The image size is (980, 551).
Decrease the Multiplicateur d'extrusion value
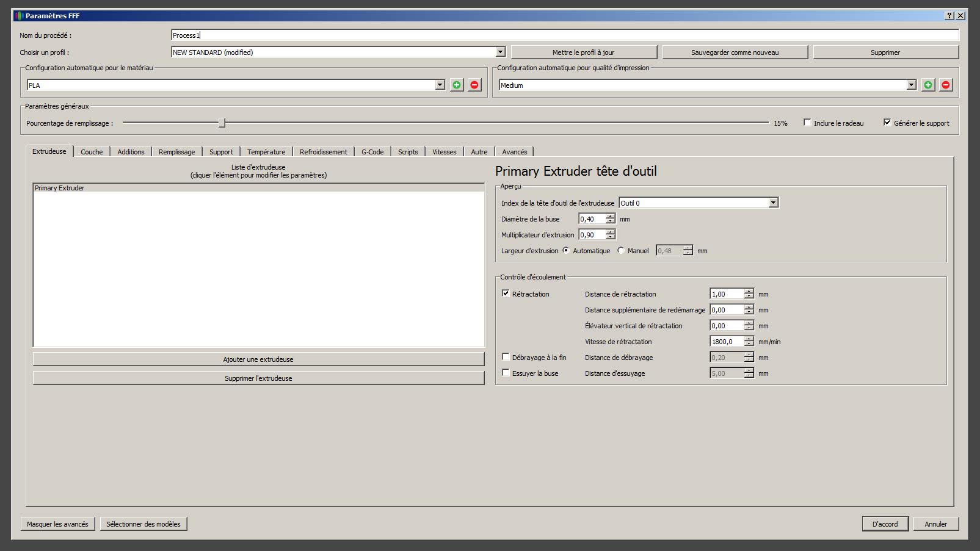[x=610, y=237]
